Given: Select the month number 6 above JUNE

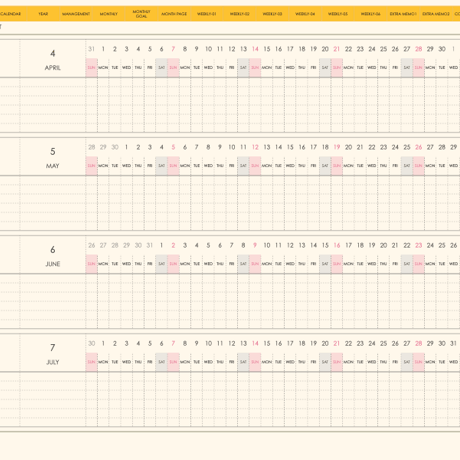Looking at the screenshot, I should click(x=53, y=250).
